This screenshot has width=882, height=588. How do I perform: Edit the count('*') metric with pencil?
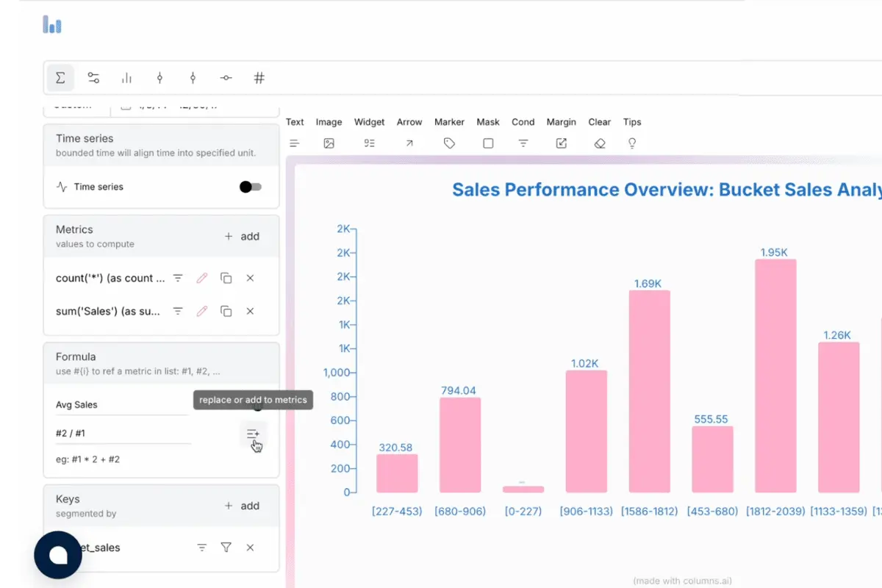click(202, 278)
